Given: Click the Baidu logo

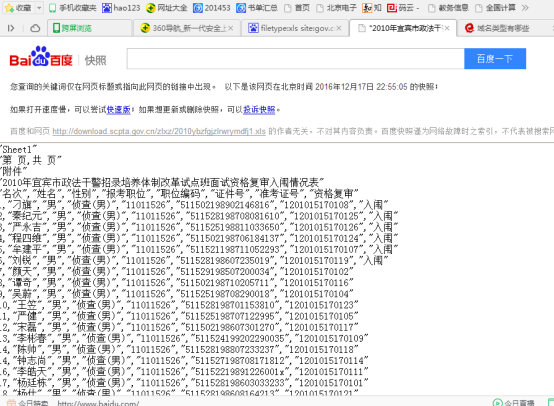Looking at the screenshot, I should [41, 57].
